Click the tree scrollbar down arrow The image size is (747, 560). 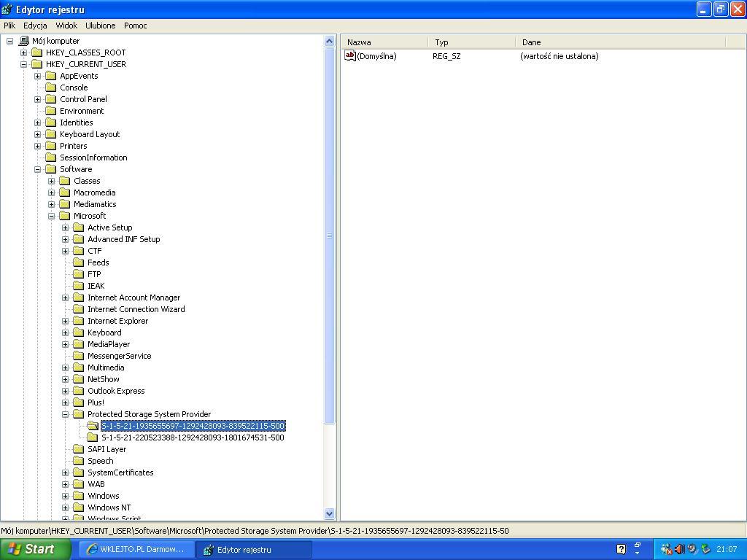coord(329,514)
